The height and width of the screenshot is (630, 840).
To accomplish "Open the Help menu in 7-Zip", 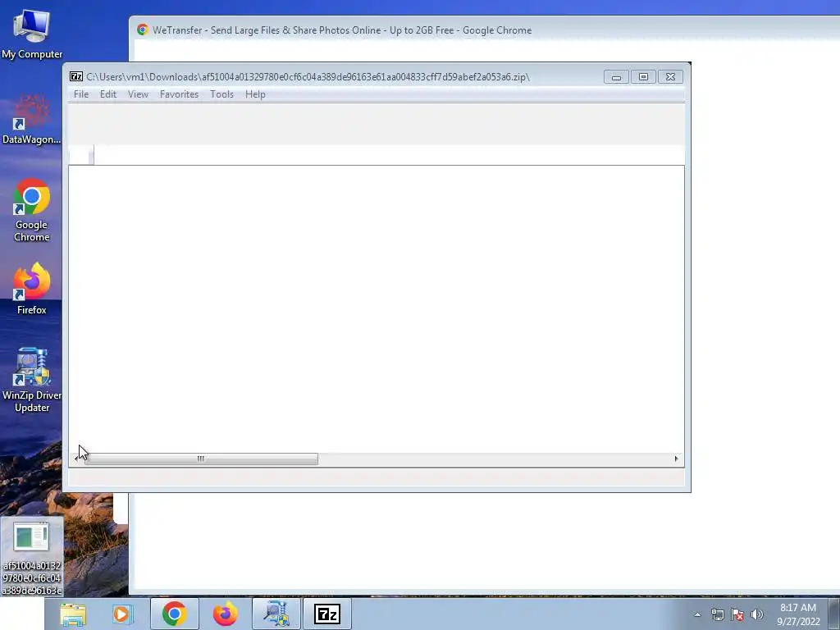I will pyautogui.click(x=256, y=94).
